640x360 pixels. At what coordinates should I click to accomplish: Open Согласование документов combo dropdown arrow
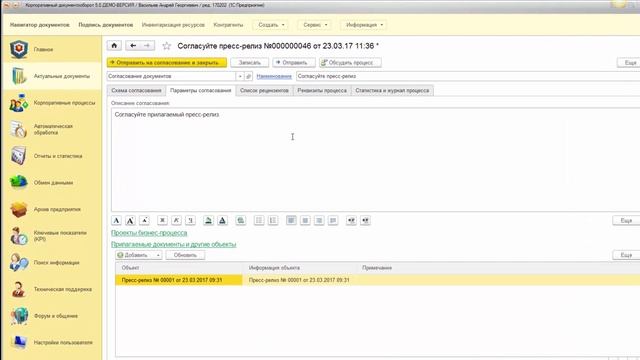point(240,76)
